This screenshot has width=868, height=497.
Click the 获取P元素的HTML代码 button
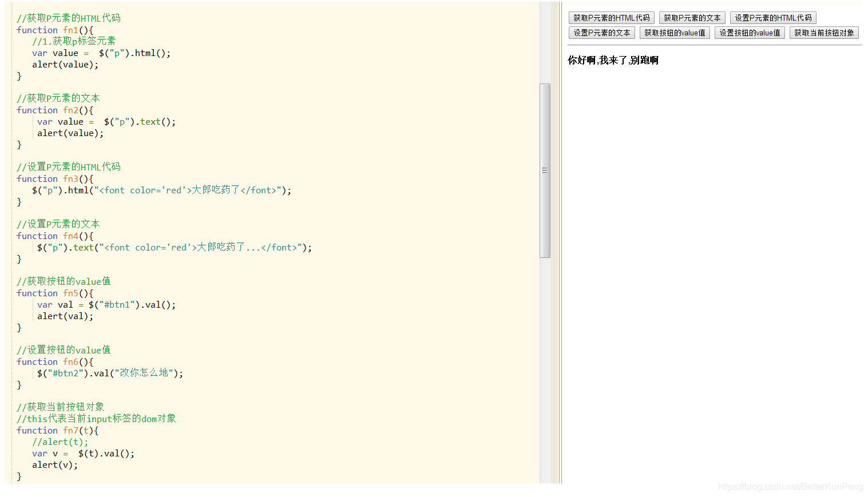pyautogui.click(x=611, y=18)
